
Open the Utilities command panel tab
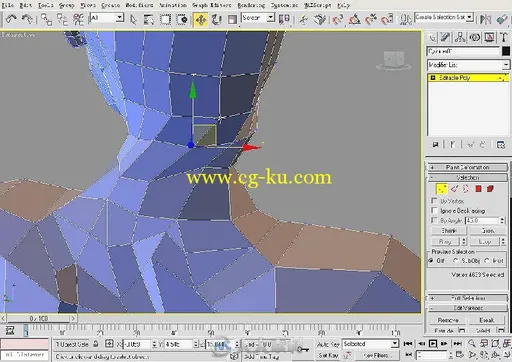[x=504, y=37]
